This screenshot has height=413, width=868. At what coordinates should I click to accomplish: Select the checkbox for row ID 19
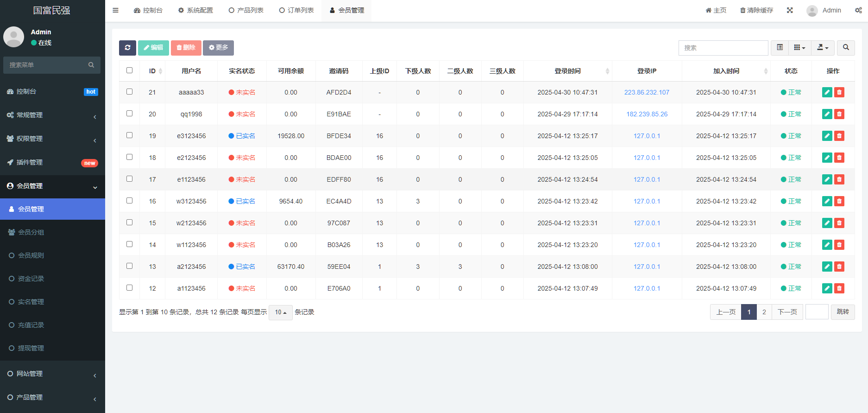coord(130,135)
